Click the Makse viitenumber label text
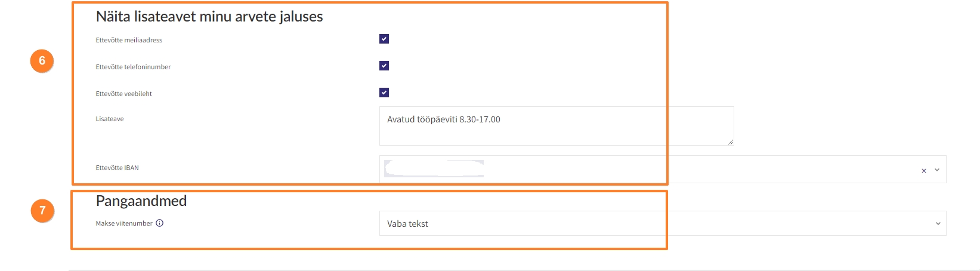The width and height of the screenshot is (980, 271). click(x=124, y=223)
